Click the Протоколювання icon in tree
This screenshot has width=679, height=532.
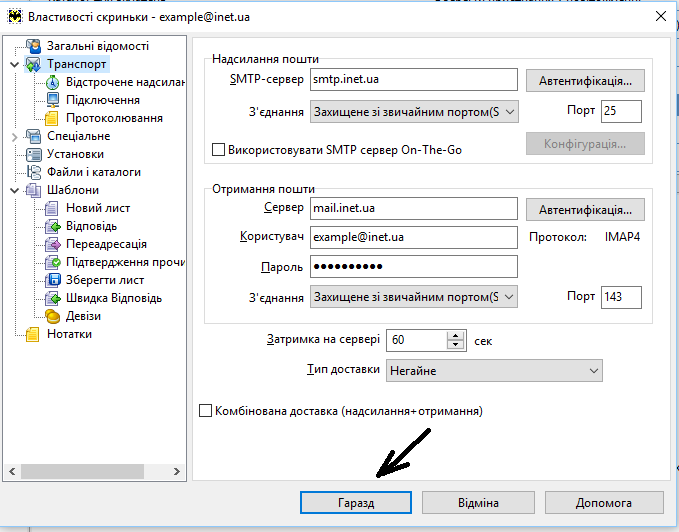53,118
